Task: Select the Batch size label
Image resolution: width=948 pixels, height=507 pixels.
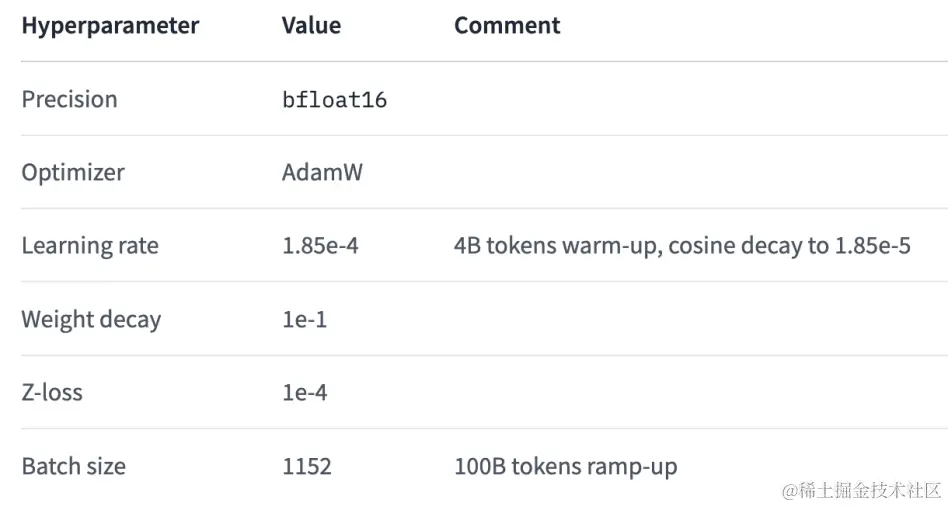Action: coord(74,467)
